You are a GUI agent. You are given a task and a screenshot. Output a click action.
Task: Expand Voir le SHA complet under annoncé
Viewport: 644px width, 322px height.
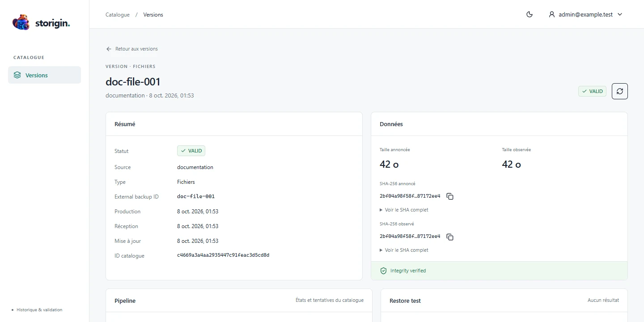(x=404, y=210)
